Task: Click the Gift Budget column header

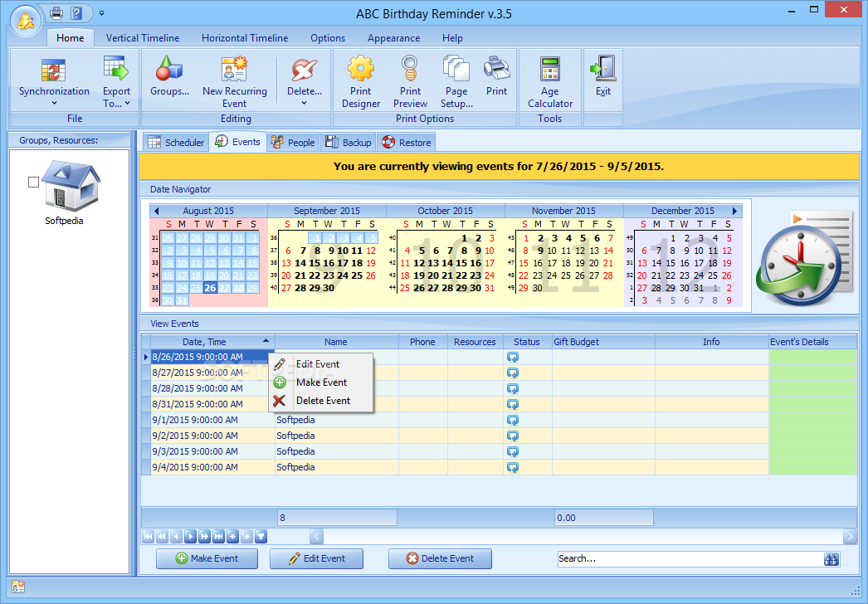Action: pyautogui.click(x=603, y=342)
